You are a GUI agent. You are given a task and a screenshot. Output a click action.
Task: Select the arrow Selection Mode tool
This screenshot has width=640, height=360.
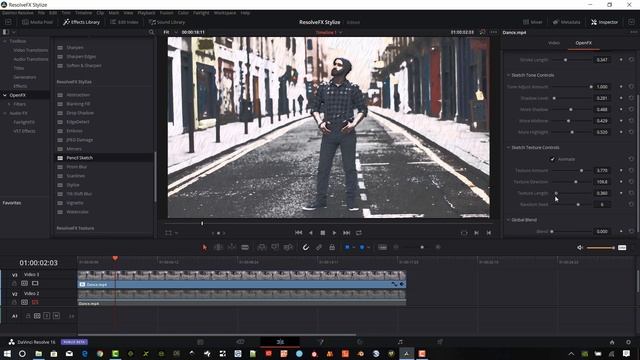pyautogui.click(x=204, y=247)
